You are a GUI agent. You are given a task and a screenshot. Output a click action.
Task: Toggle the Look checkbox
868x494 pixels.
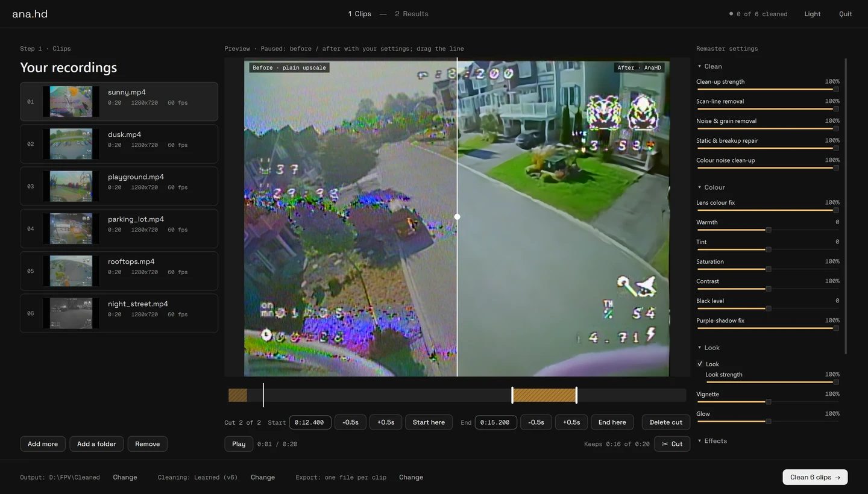pyautogui.click(x=700, y=364)
